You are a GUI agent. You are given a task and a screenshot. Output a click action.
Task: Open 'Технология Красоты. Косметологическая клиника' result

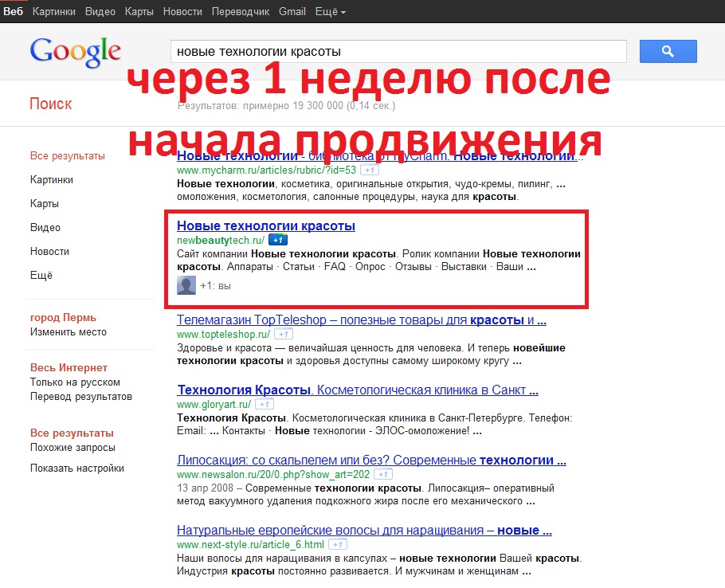358,390
